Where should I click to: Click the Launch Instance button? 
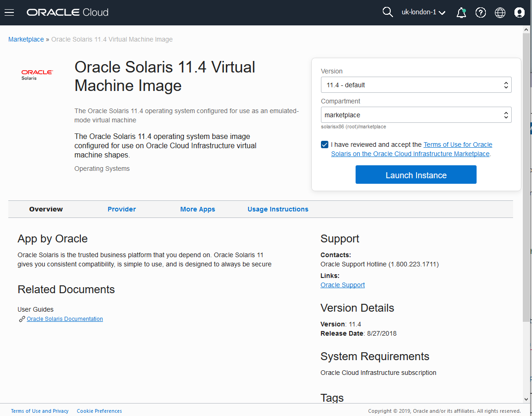coord(416,175)
